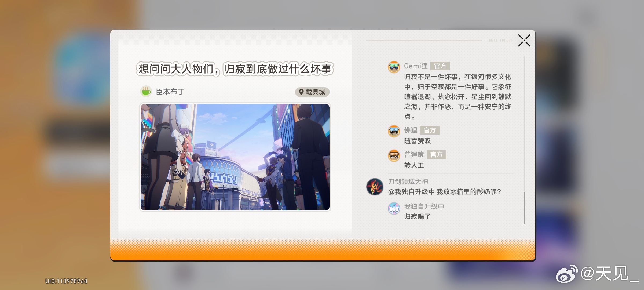Click the location pin icon beside 载具城
The height and width of the screenshot is (290, 644).
(301, 92)
